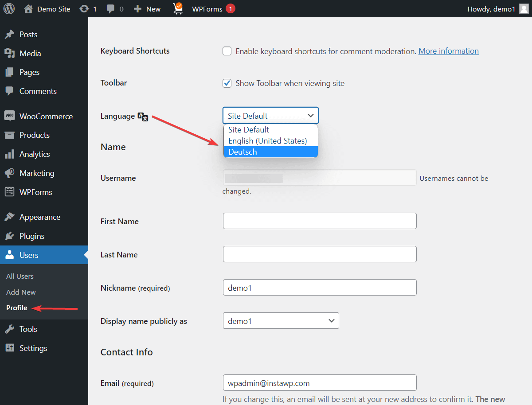Click Add New under the Users menu
Image resolution: width=532 pixels, height=405 pixels.
pyautogui.click(x=20, y=292)
